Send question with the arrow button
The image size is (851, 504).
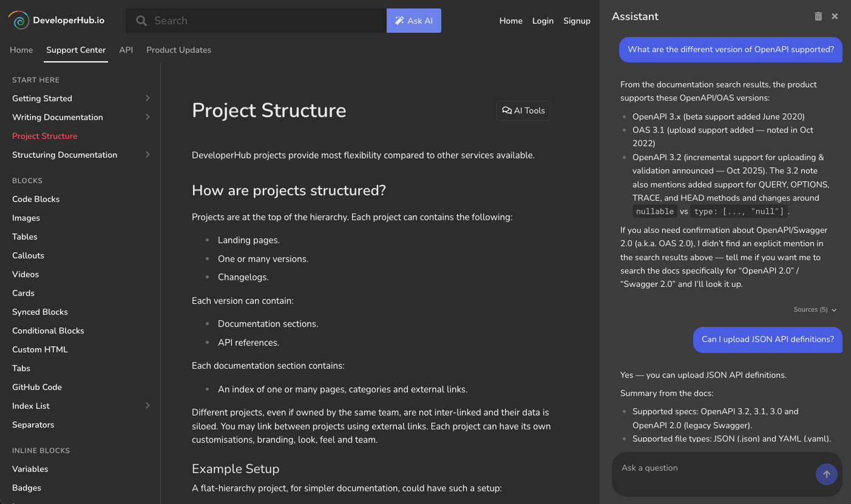coord(826,474)
